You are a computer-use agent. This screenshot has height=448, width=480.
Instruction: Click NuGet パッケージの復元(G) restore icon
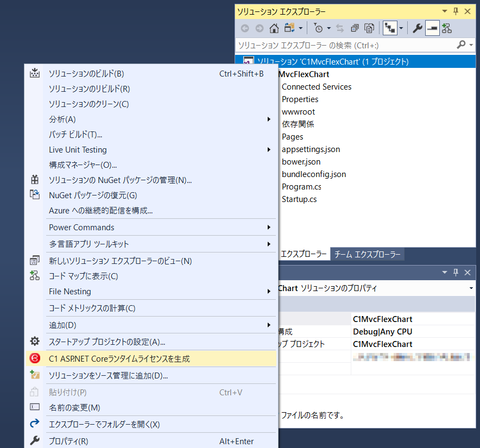click(35, 194)
